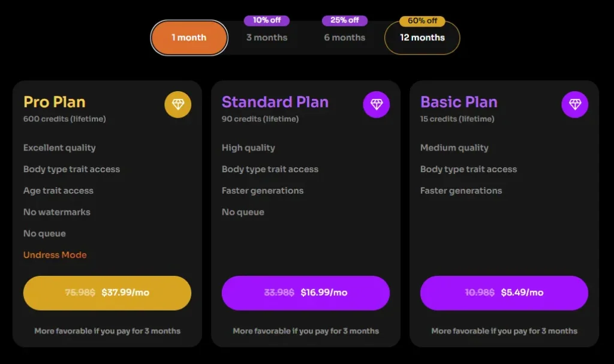Click the Pro Plan heading
The height and width of the screenshot is (364, 614).
point(55,102)
